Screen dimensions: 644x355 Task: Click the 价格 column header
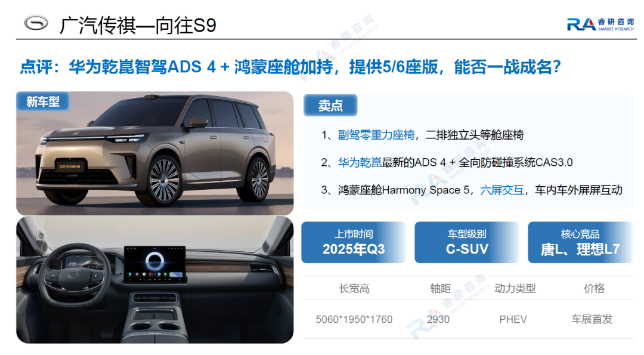(x=594, y=288)
